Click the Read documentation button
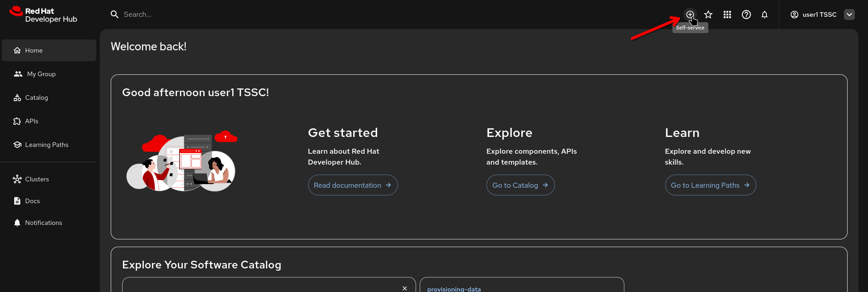This screenshot has height=292, width=868. 353,185
